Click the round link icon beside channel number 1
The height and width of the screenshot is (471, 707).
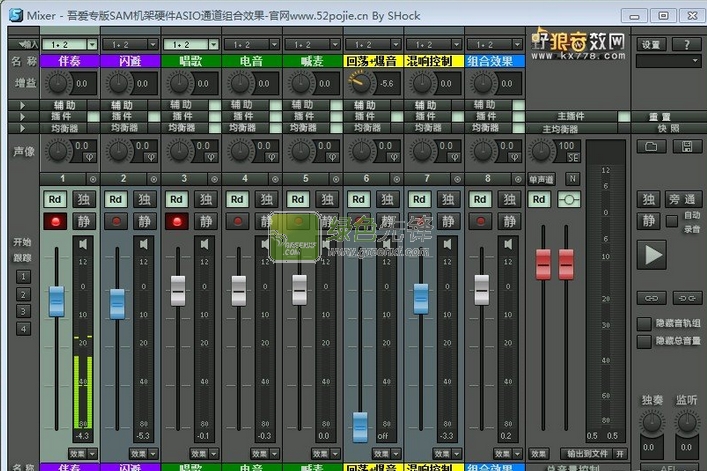[x=93, y=179]
